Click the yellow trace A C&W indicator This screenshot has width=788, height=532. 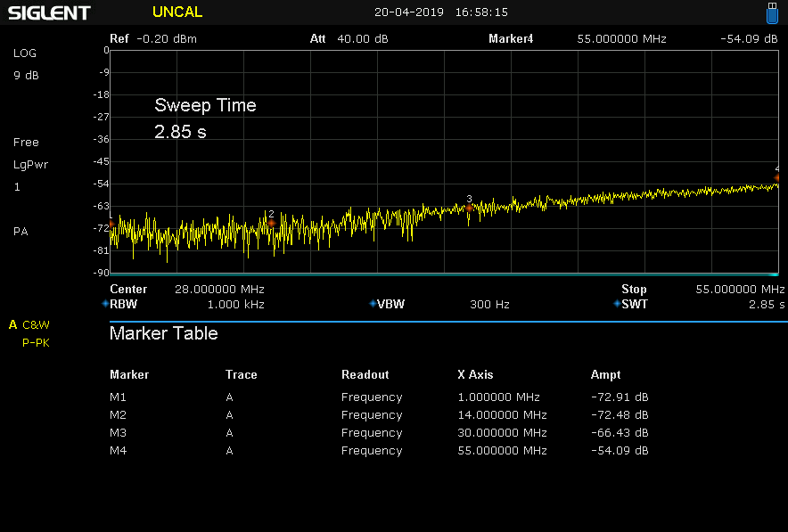29,325
